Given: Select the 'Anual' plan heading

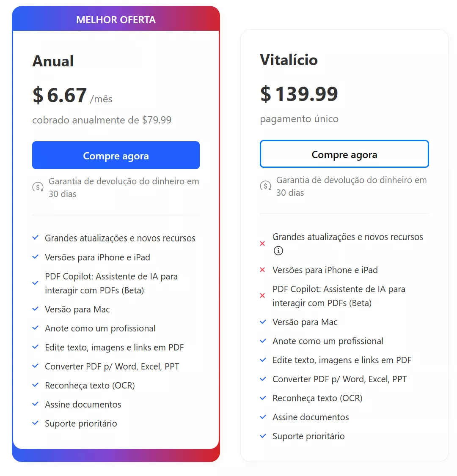Looking at the screenshot, I should point(53,61).
